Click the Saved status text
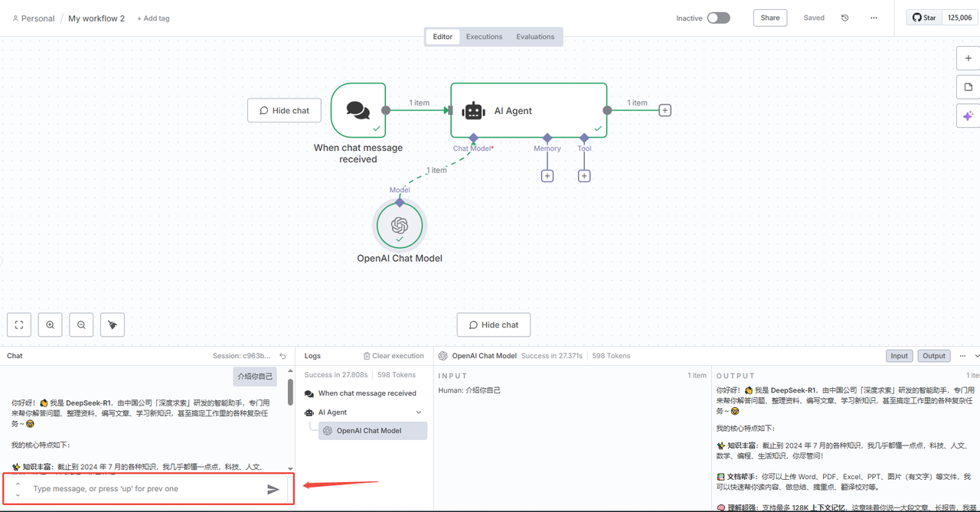980x512 pixels. tap(814, 18)
